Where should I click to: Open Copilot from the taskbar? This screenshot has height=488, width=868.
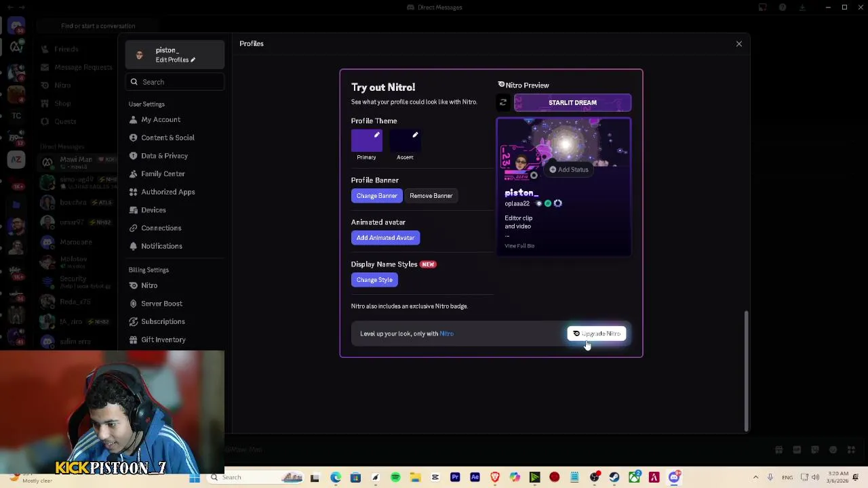pyautogui.click(x=515, y=477)
